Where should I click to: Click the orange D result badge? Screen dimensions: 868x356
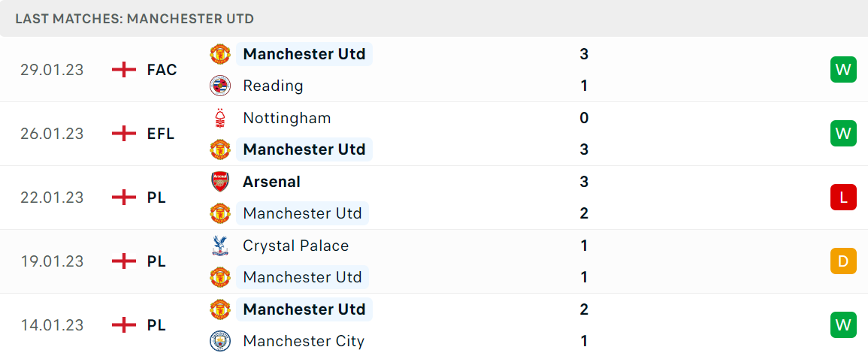click(843, 261)
